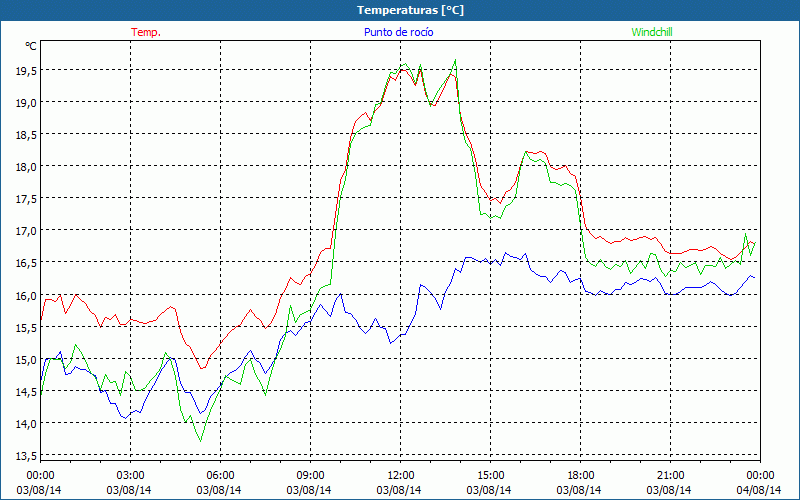Click the 14,5 y-axis value
Viewport: 800px width, 500px height.
(26, 392)
